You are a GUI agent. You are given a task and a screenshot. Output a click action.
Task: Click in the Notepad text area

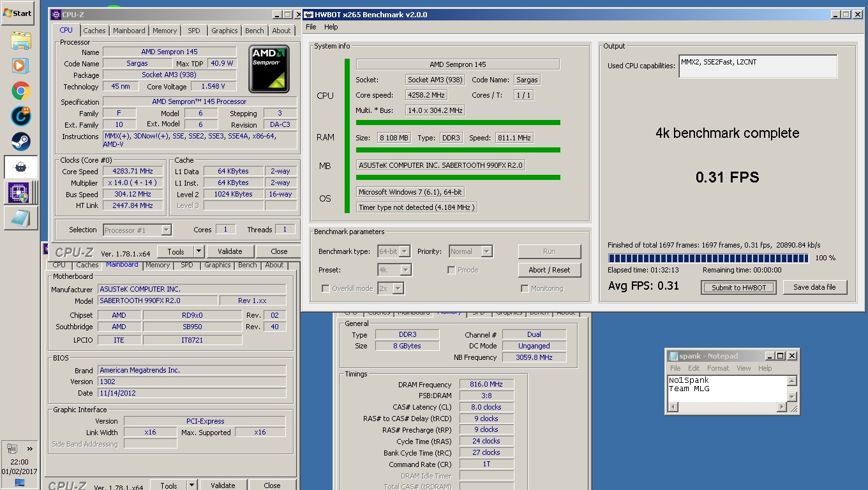[727, 389]
